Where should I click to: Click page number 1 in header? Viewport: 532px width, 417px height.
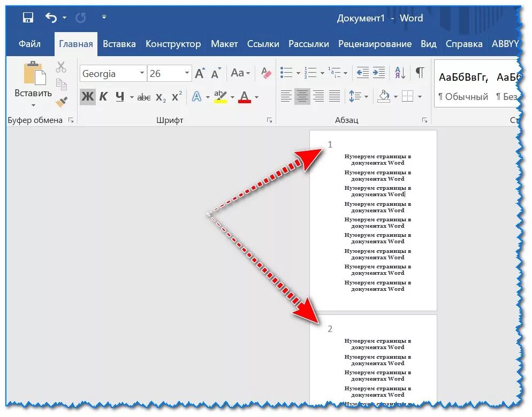(x=330, y=145)
